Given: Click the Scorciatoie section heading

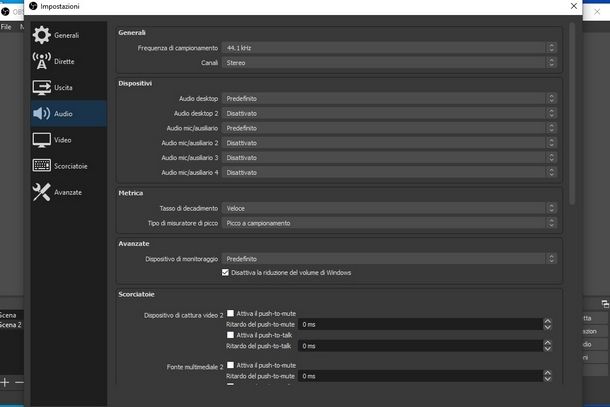Looking at the screenshot, I should (x=136, y=294).
